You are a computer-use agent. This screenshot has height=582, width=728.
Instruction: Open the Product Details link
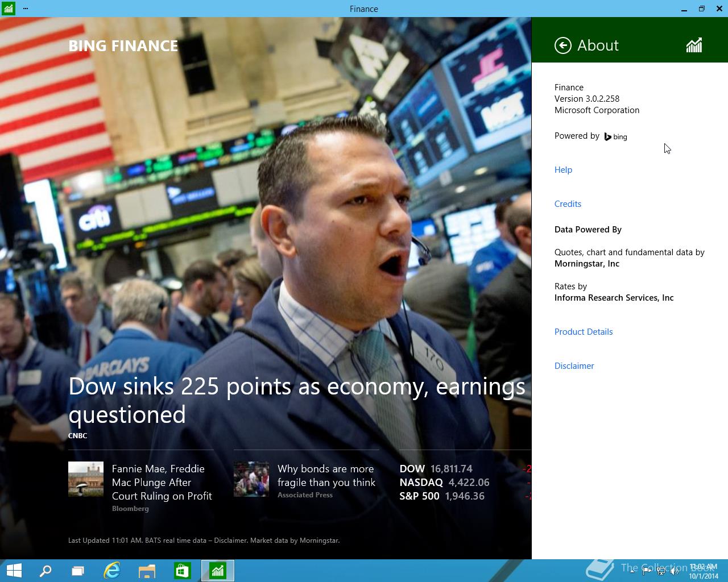[584, 332]
